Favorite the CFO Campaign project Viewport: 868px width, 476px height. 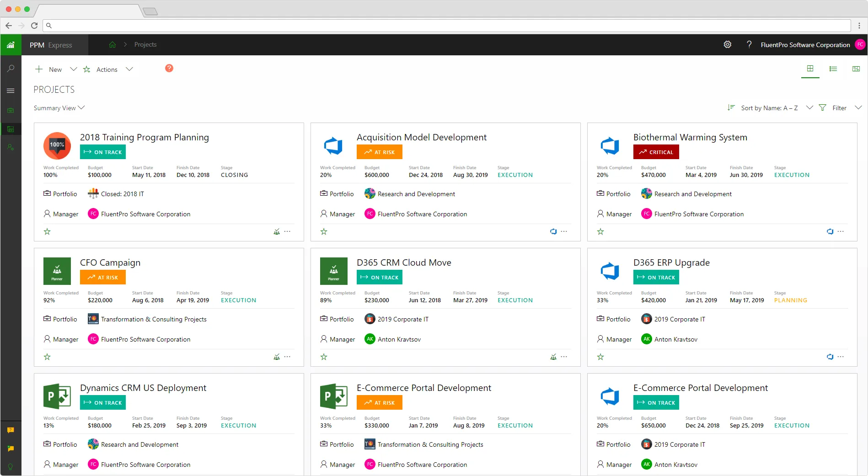47,357
